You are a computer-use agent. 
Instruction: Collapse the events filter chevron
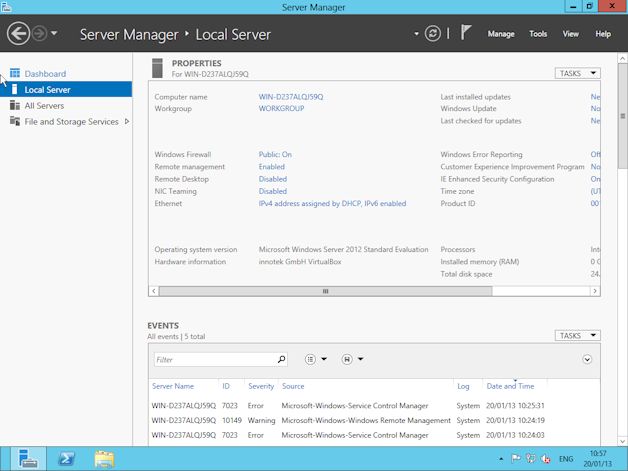point(587,359)
